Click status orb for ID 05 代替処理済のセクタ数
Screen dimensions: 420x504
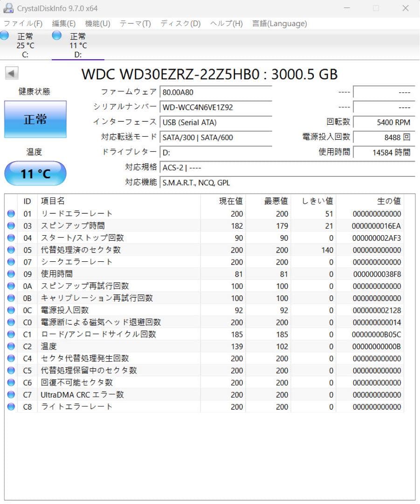(11, 250)
